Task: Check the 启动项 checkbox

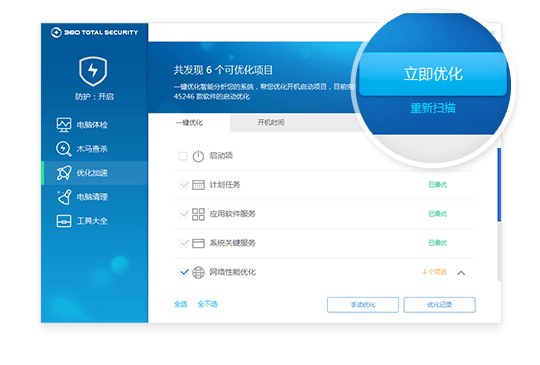Action: (183, 156)
